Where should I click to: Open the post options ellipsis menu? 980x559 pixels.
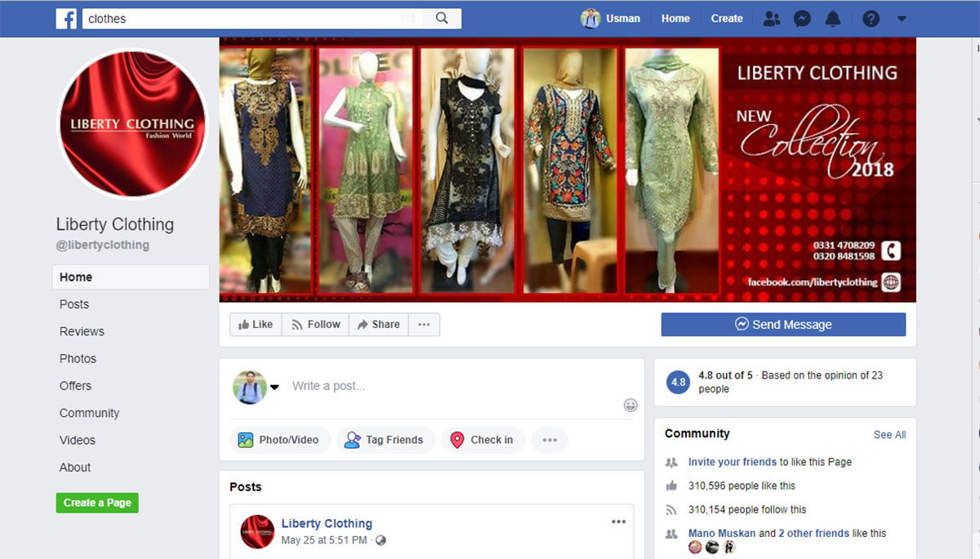pos(619,522)
